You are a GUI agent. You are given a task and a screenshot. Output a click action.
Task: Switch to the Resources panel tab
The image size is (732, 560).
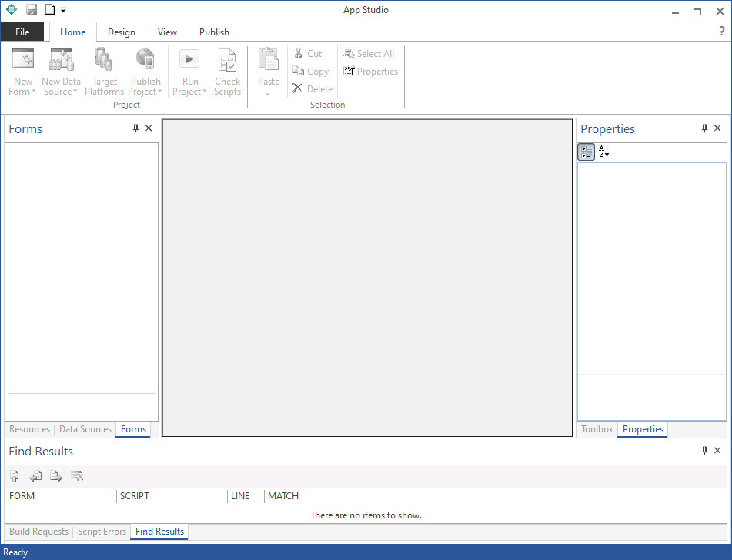(29, 429)
